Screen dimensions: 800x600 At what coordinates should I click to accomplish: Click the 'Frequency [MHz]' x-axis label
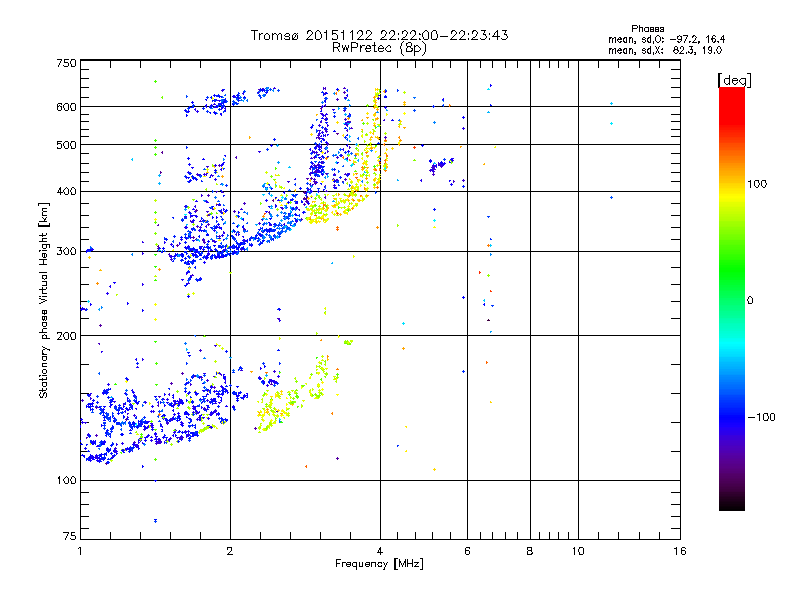point(379,564)
